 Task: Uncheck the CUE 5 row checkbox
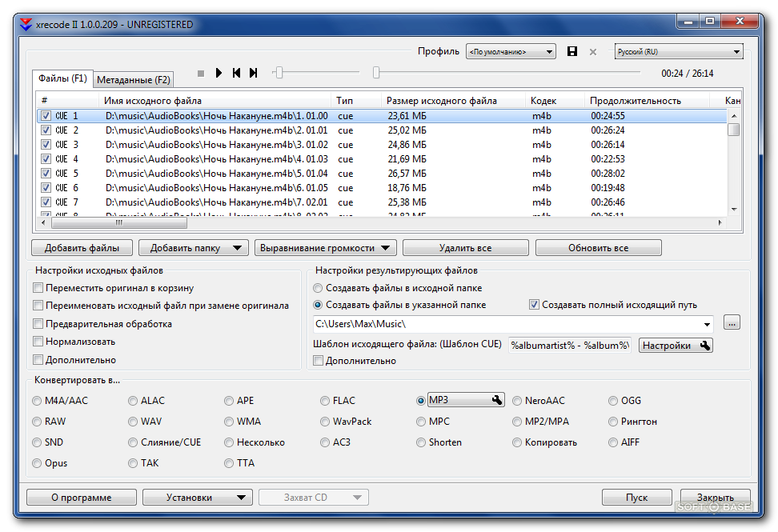(x=46, y=173)
